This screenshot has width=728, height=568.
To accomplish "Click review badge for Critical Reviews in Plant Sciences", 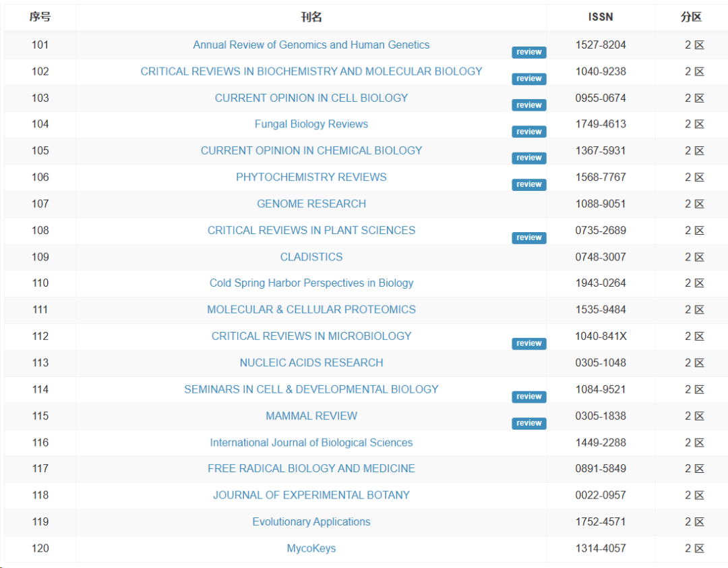I will (529, 237).
